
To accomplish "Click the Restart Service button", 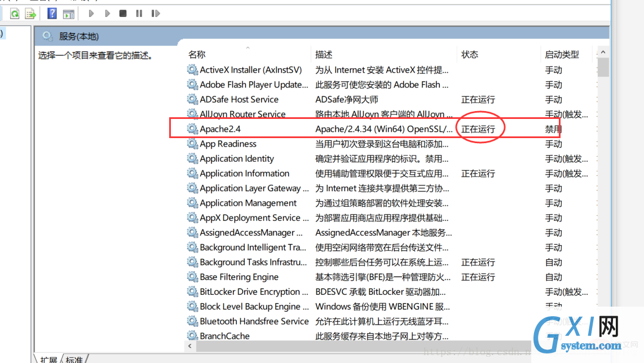I will pos(155,14).
